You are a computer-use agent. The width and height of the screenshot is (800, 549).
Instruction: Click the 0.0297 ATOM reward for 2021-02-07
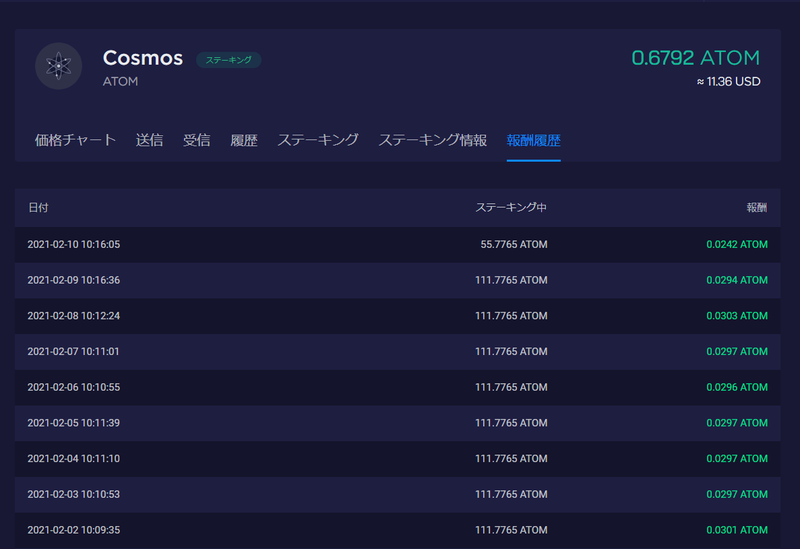(737, 352)
